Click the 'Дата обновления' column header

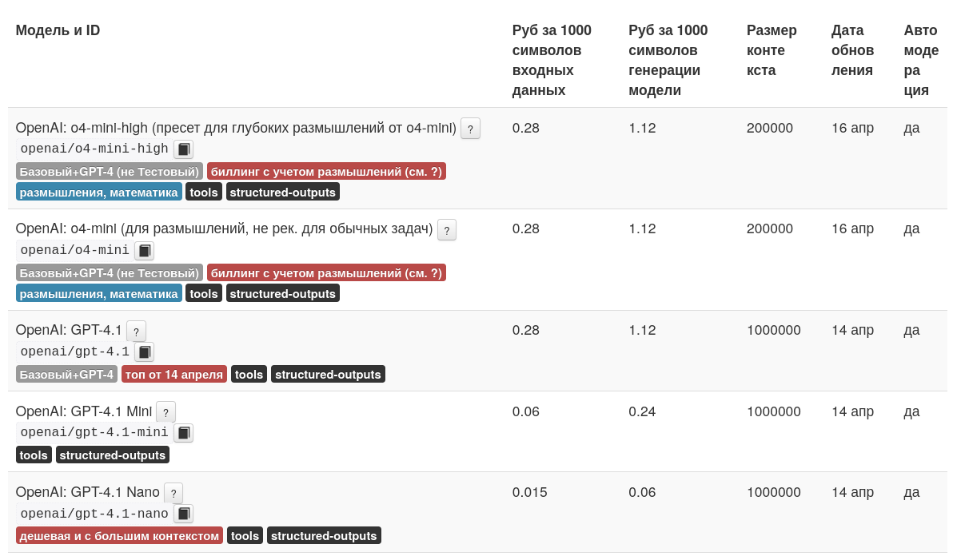click(853, 50)
